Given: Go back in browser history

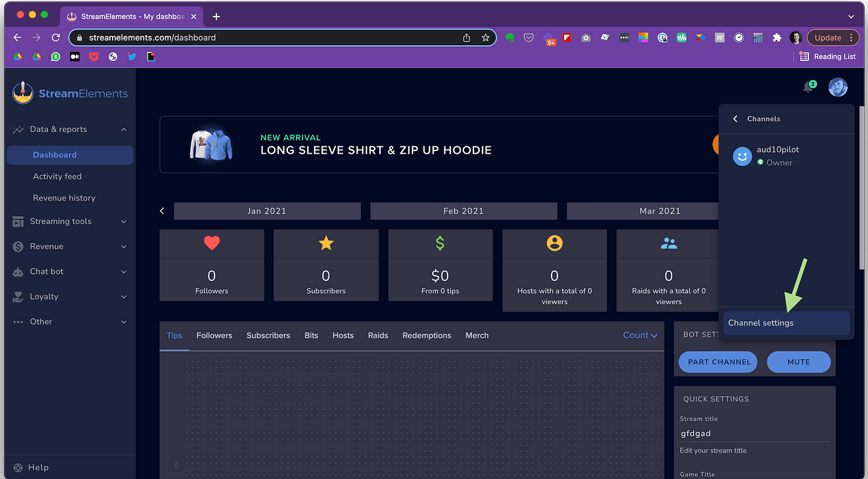Looking at the screenshot, I should pyautogui.click(x=17, y=38).
